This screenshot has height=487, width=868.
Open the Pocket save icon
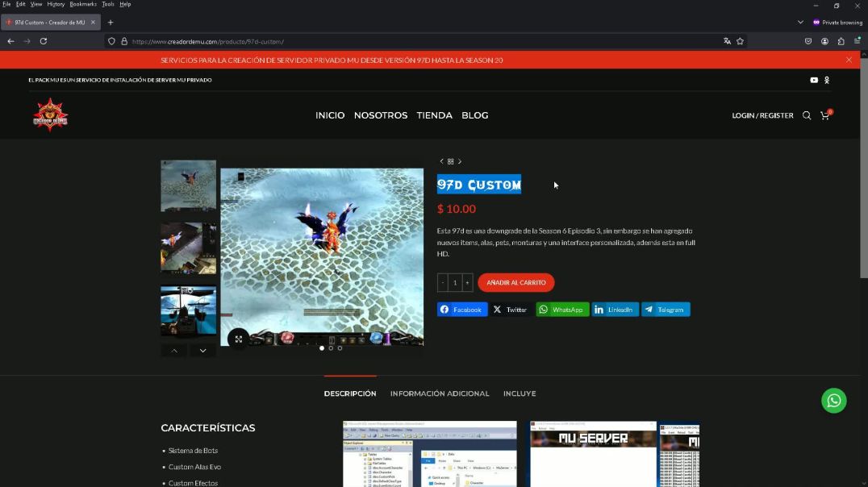808,41
